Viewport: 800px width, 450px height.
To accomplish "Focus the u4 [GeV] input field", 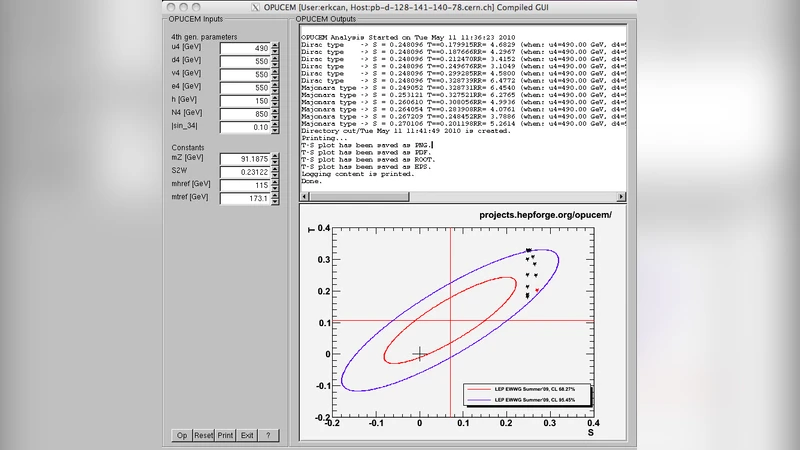I will pyautogui.click(x=246, y=48).
